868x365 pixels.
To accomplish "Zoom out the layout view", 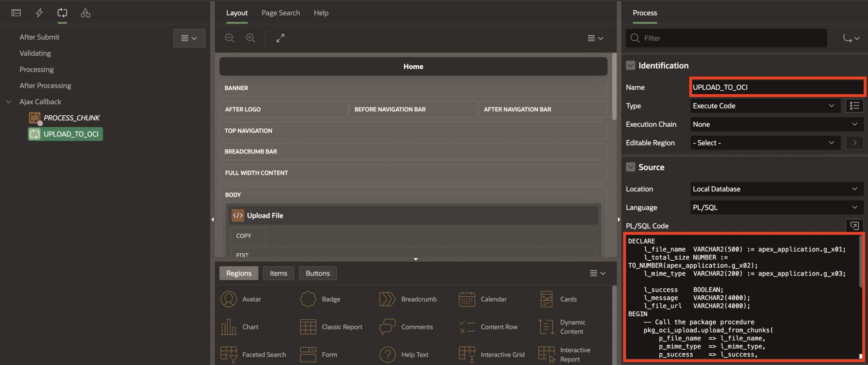I will pos(230,38).
